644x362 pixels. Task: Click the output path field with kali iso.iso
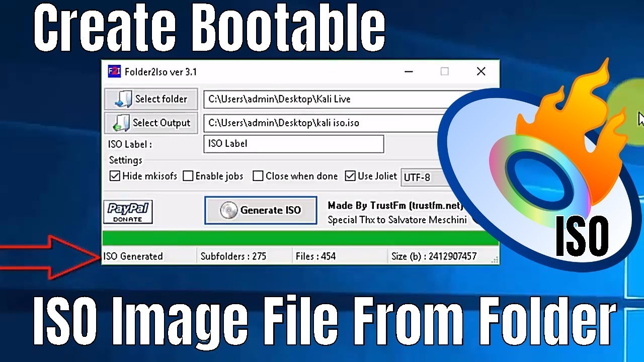[325, 123]
